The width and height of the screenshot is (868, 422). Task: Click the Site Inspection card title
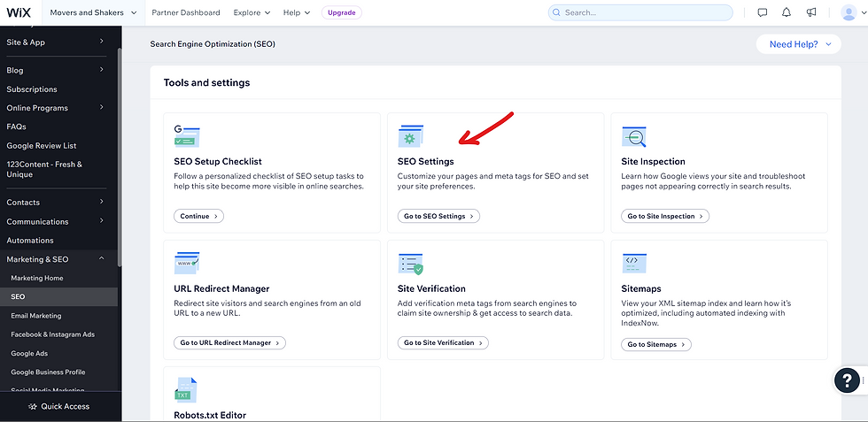(654, 162)
